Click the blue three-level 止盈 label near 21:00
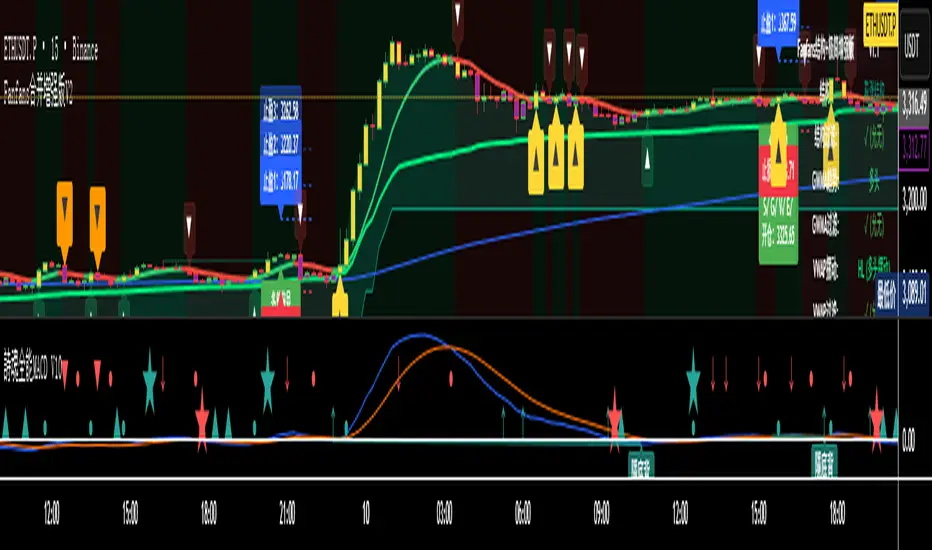The image size is (932, 550). pyautogui.click(x=281, y=146)
